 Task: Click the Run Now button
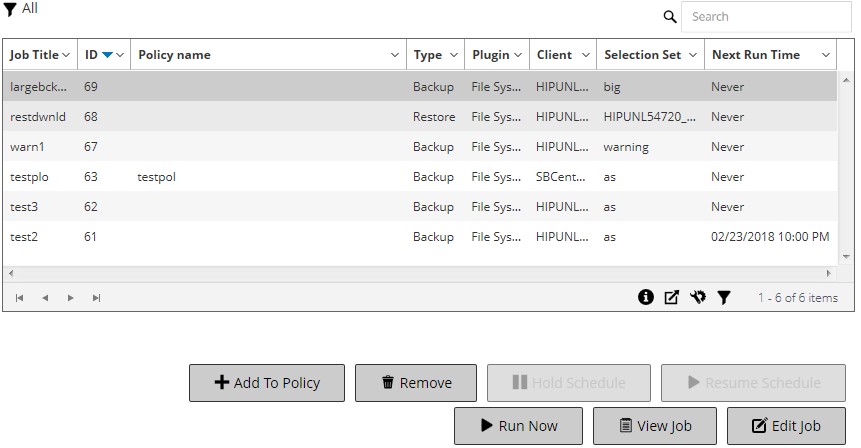pyautogui.click(x=518, y=426)
